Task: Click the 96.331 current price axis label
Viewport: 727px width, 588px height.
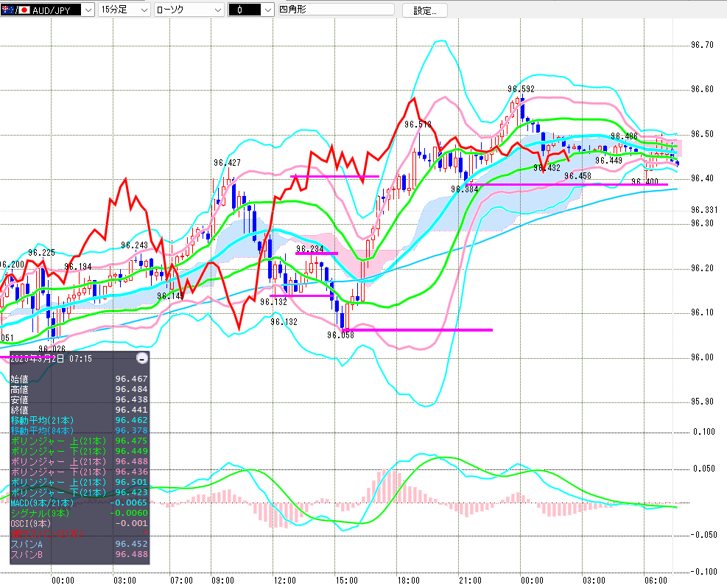Action: 704,210
